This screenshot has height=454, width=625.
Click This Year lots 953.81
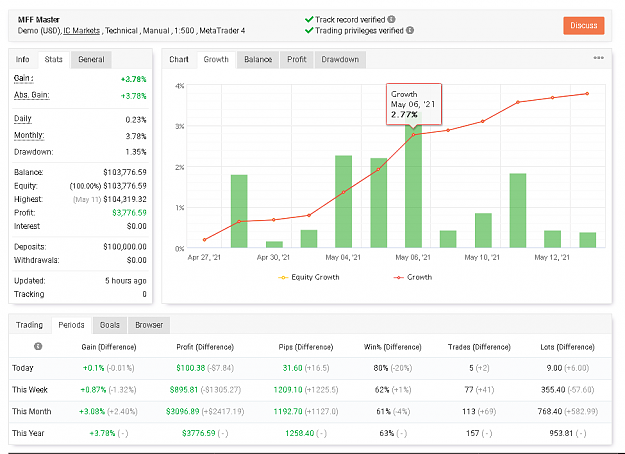coord(561,433)
